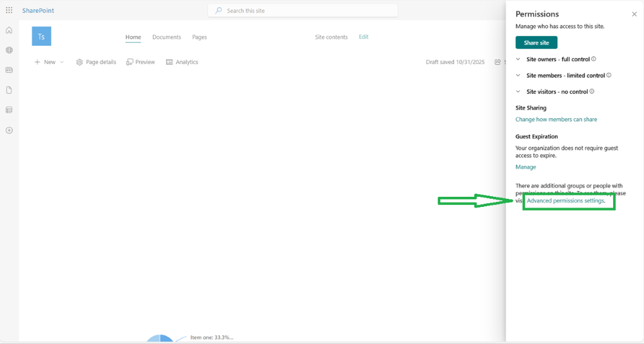This screenshot has width=644, height=344.
Task: Open the New dropdown chevron
Action: point(62,62)
